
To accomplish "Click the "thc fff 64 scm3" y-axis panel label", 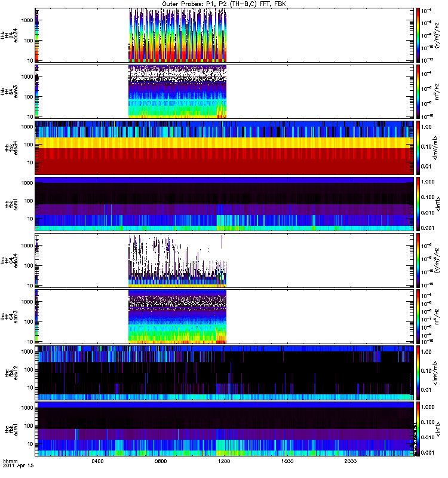I will (x=9, y=317).
